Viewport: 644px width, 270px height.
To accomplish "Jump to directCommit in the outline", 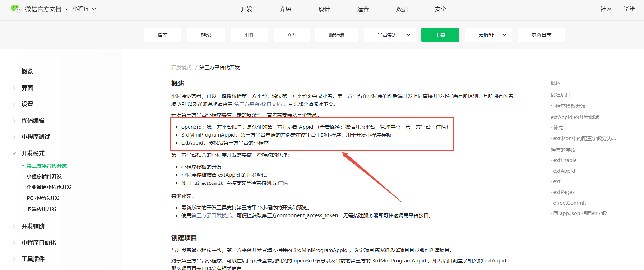I will click(x=570, y=203).
